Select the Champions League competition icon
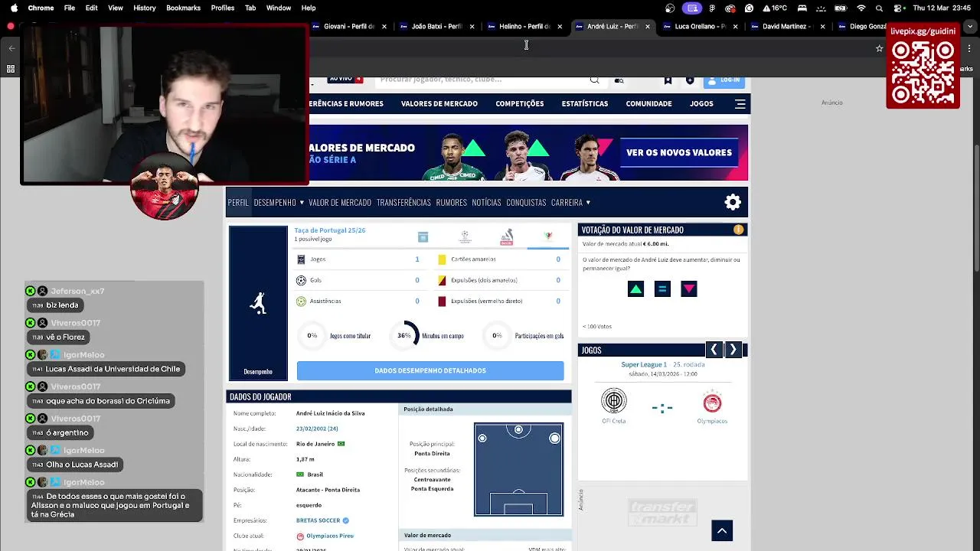This screenshot has height=551, width=980. point(465,237)
